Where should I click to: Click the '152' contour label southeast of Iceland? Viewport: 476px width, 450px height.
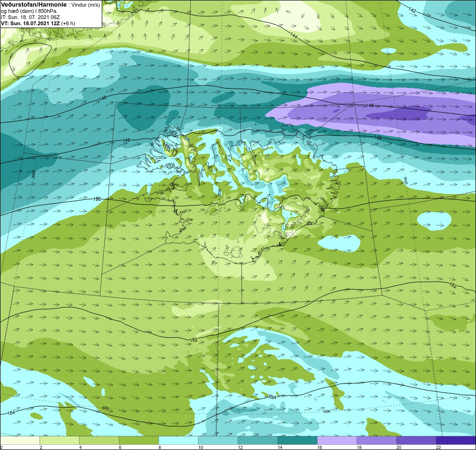453,285
